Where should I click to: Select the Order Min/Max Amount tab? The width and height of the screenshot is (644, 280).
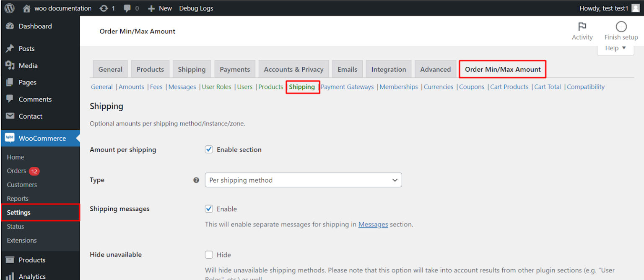502,69
